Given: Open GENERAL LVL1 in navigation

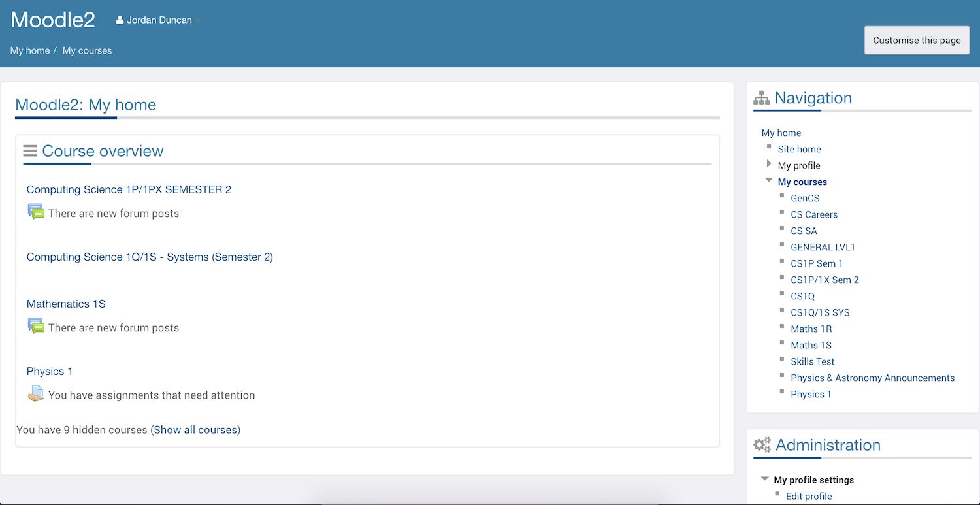Looking at the screenshot, I should (823, 247).
